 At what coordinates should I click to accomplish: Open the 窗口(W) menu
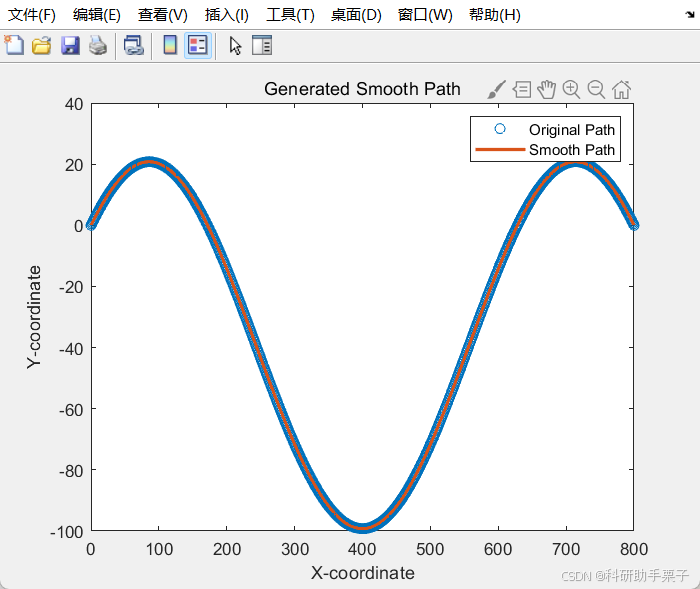(x=425, y=15)
